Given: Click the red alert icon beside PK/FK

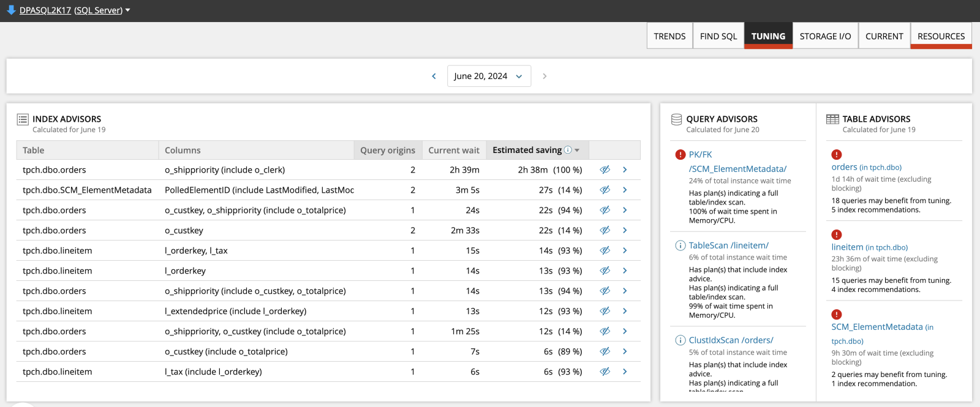Looking at the screenshot, I should click(x=680, y=155).
